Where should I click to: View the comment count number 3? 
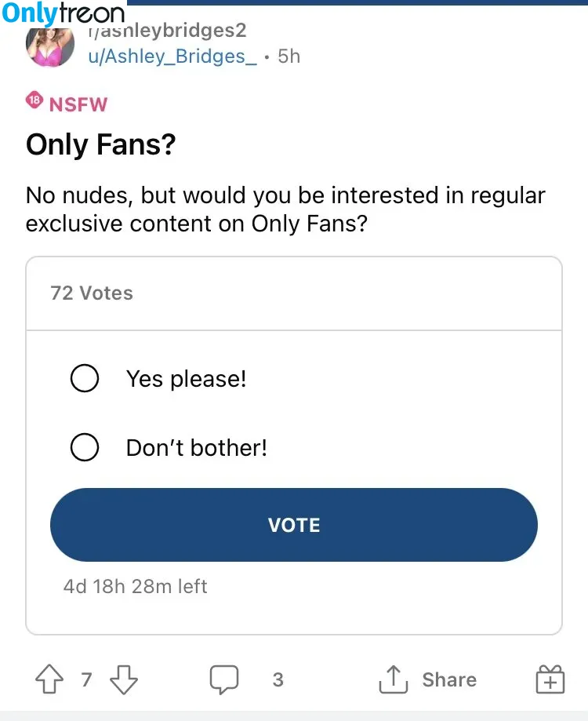(278, 679)
